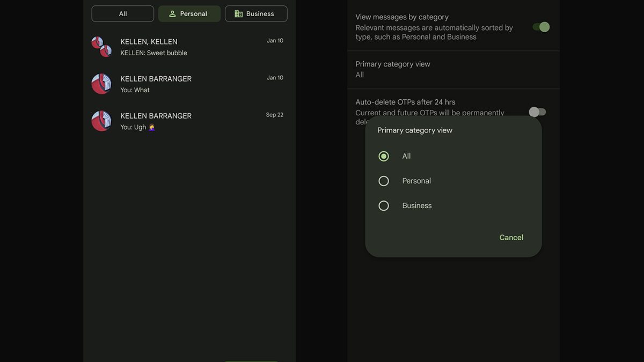Select the Personal category tab
Viewport: 644px width, 362px height.
[189, 14]
